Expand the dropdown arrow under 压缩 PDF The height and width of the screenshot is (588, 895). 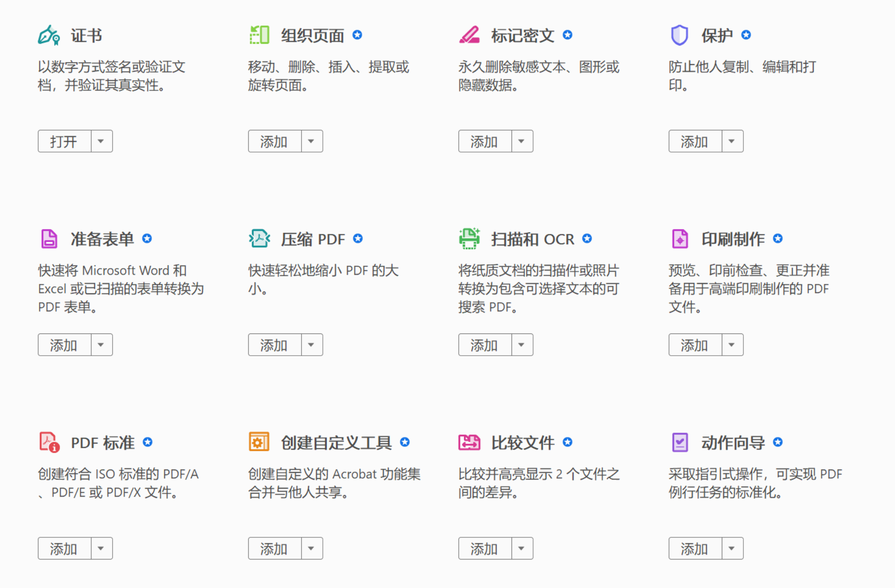[312, 345]
